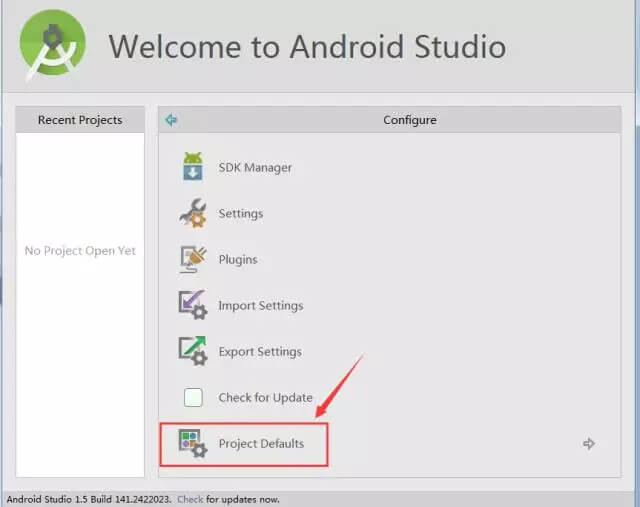Image resolution: width=640 pixels, height=507 pixels.
Task: Open SDK Manager label
Action: click(x=255, y=167)
